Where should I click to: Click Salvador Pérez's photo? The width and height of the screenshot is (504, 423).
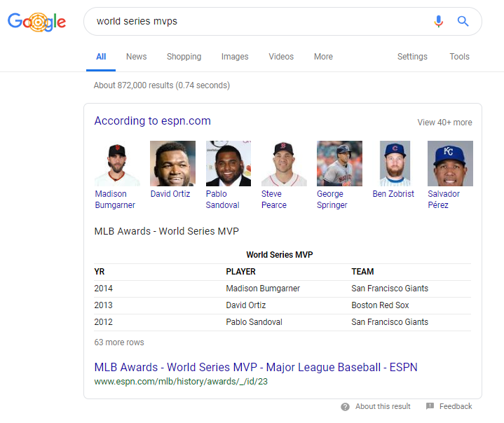click(x=450, y=163)
